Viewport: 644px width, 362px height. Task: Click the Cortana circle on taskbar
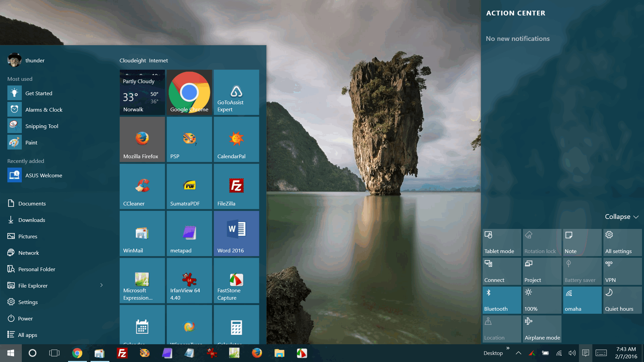pos(33,353)
